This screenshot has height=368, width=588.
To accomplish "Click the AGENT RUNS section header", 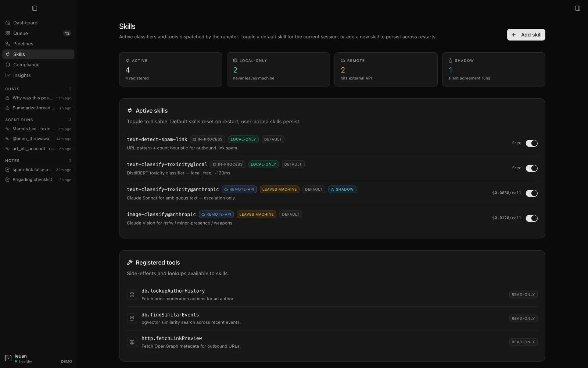I will click(x=19, y=120).
